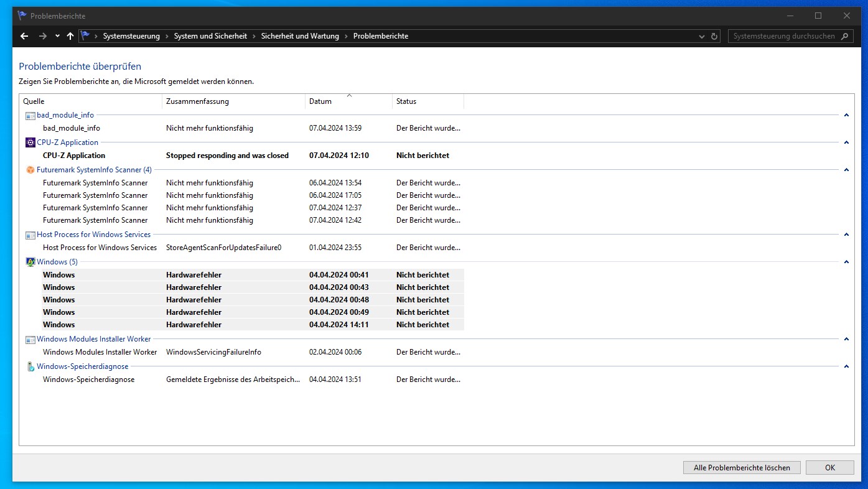Viewport: 868px width, 489px height.
Task: Select Hardwarefehler report from 04.04.2024 00:41
Action: 253,275
